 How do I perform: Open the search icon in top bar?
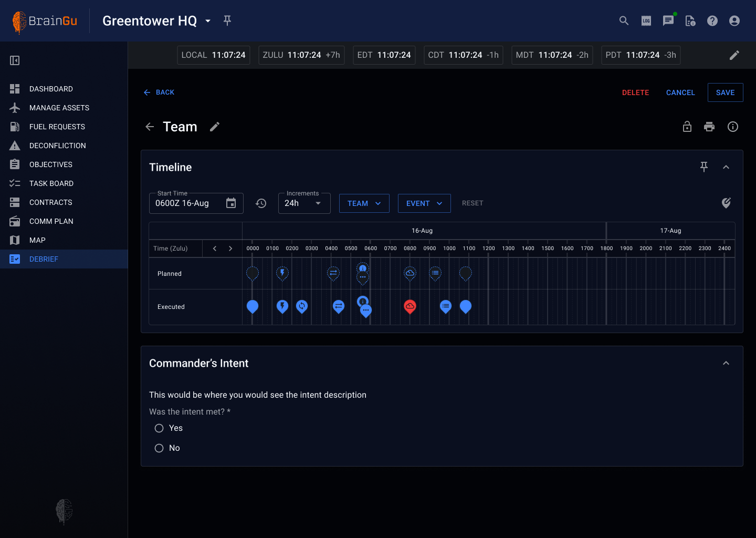(x=624, y=20)
